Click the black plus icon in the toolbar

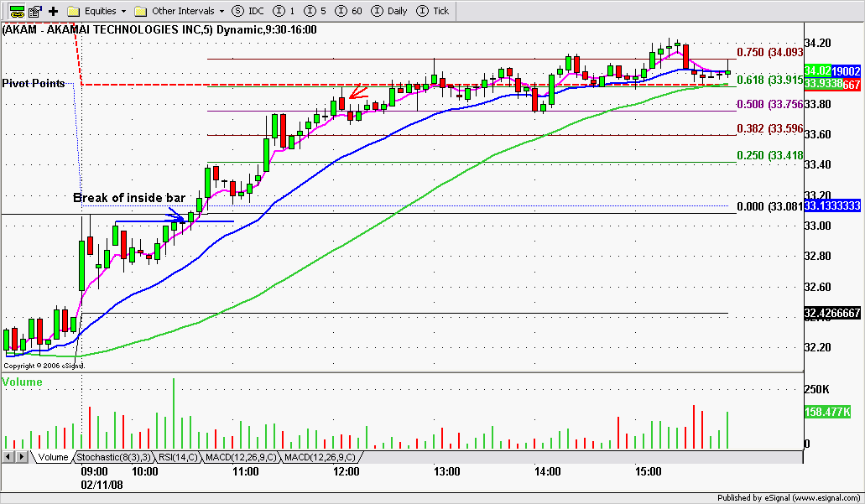click(54, 10)
